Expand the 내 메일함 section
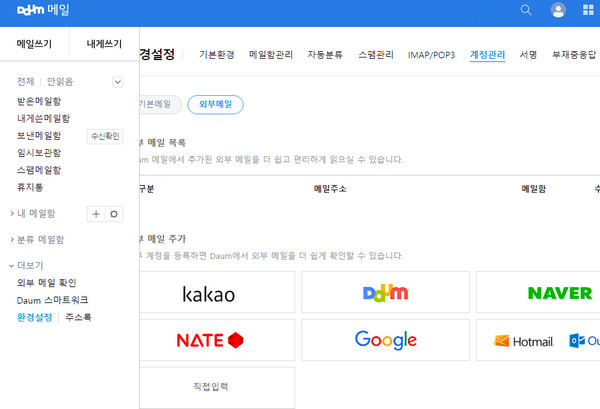Viewport: 600px width, 409px height. [x=33, y=213]
